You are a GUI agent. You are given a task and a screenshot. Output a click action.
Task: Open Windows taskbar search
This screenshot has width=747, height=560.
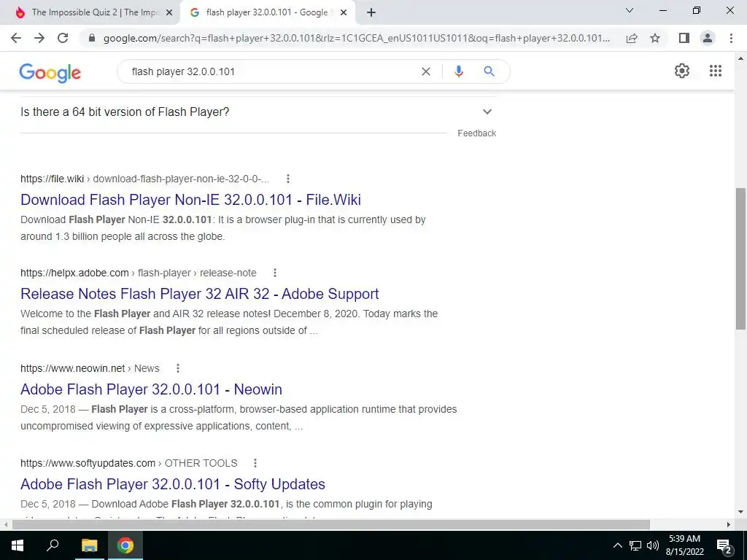coord(53,545)
